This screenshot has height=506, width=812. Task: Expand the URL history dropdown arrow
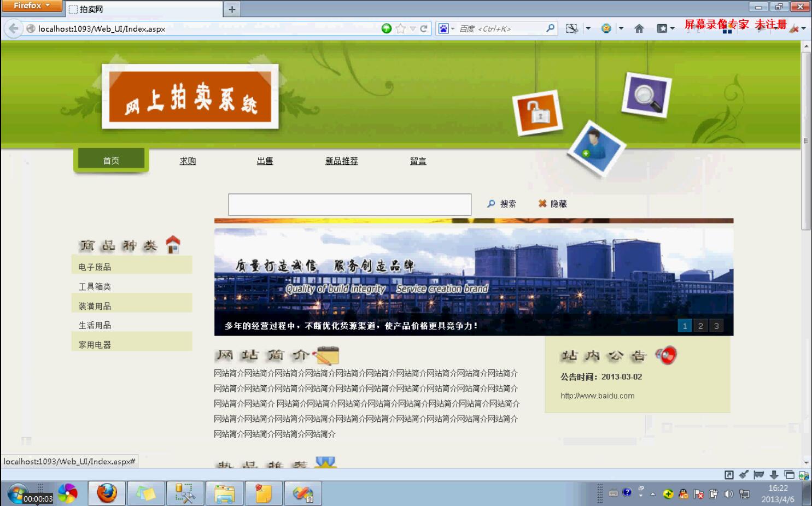click(x=413, y=28)
